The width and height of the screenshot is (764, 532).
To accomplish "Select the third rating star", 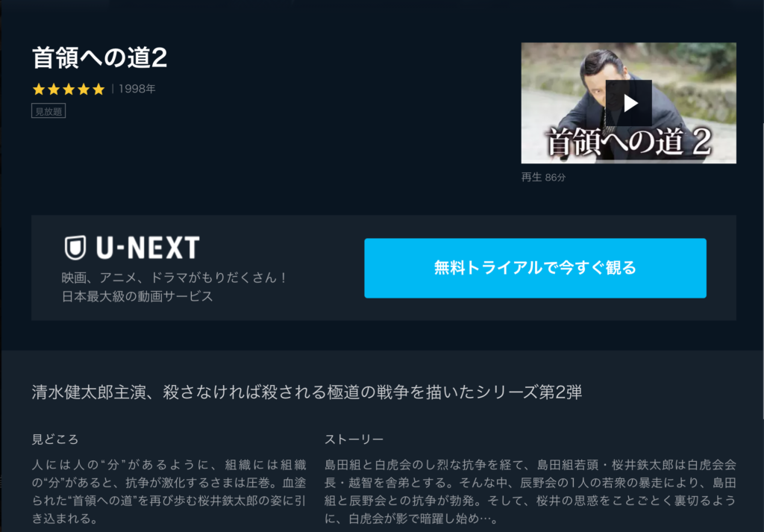I will coord(69,89).
